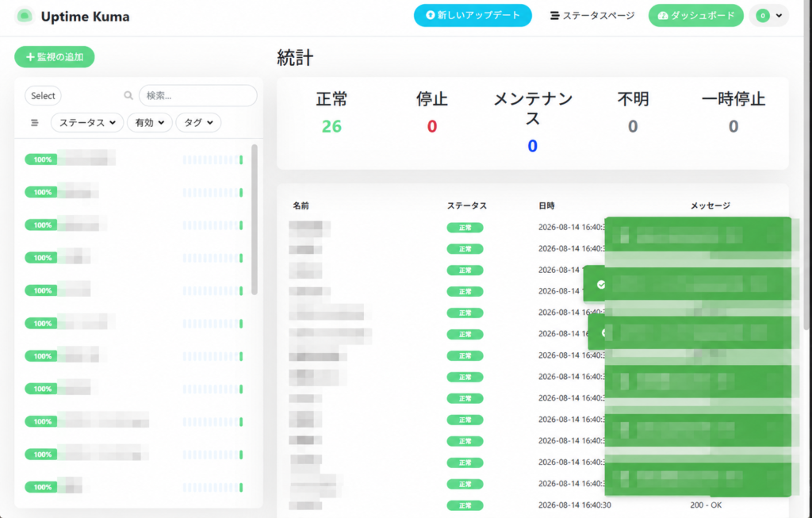Click the 200 - OK message text

tap(706, 505)
